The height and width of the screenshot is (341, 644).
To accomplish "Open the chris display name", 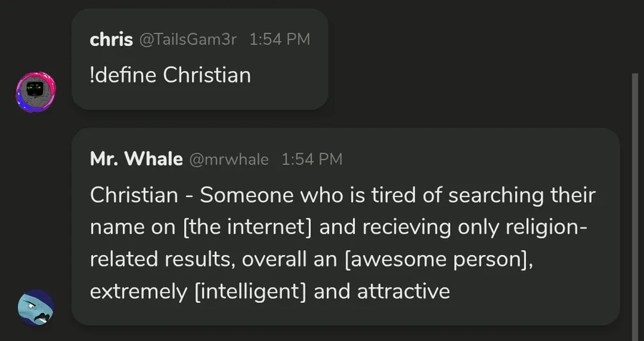I will pos(111,39).
